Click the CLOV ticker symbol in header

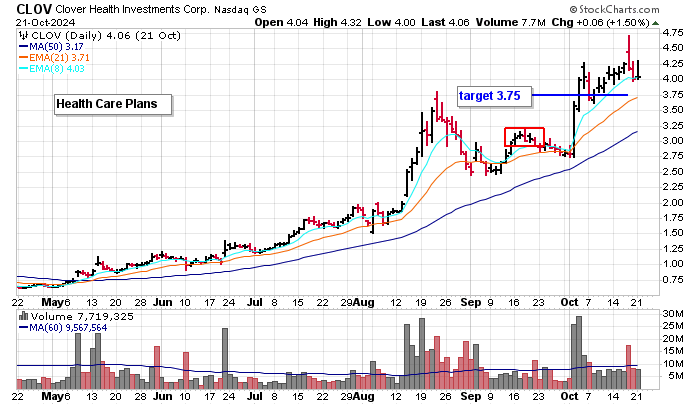34,8
